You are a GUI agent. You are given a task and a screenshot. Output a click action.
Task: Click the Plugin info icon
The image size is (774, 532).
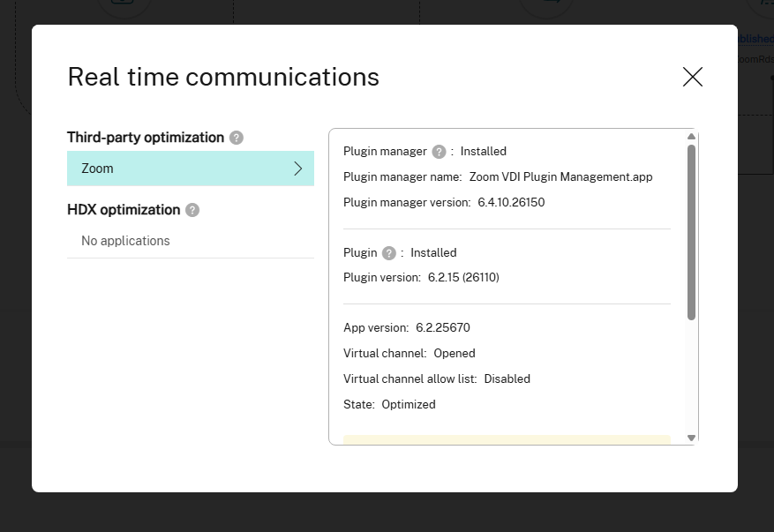(388, 253)
